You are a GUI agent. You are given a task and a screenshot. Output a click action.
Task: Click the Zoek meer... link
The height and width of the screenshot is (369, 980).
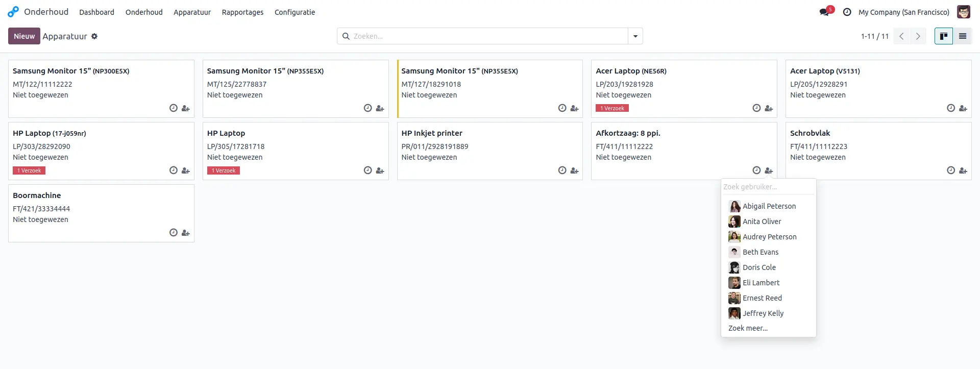point(748,328)
